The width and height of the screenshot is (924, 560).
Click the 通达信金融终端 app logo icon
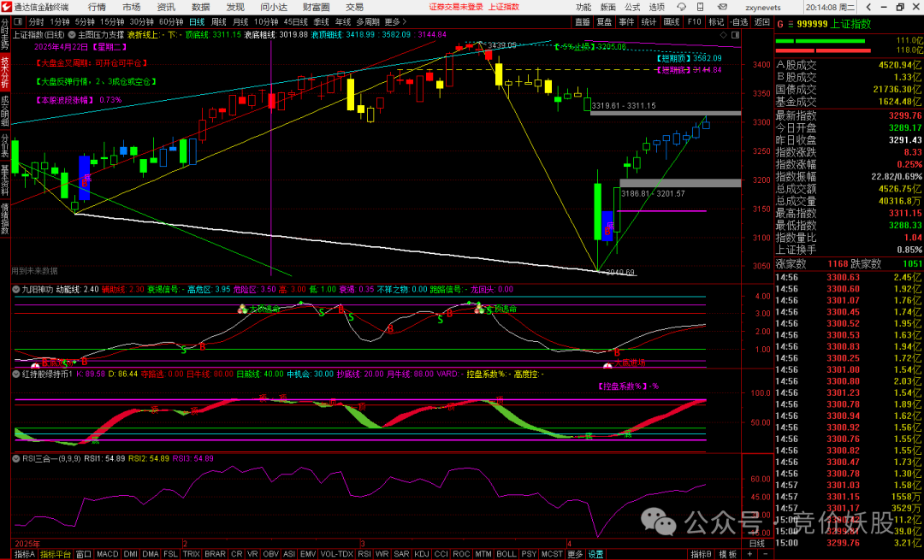(x=8, y=6)
